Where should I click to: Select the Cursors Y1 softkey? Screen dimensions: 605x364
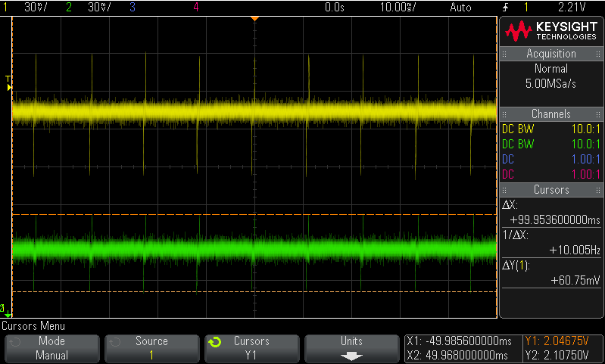tap(251, 349)
